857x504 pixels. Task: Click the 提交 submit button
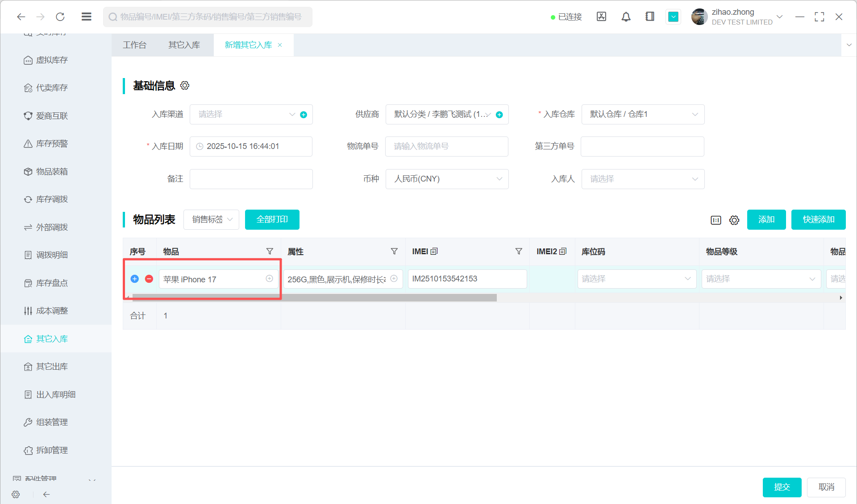pos(782,487)
